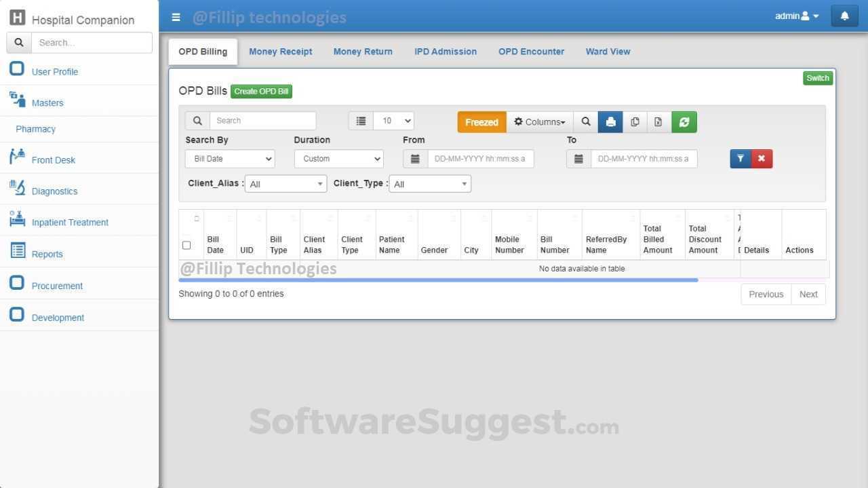Image resolution: width=868 pixels, height=488 pixels.
Task: Switch to the Money Receipt tab
Action: click(x=280, y=51)
